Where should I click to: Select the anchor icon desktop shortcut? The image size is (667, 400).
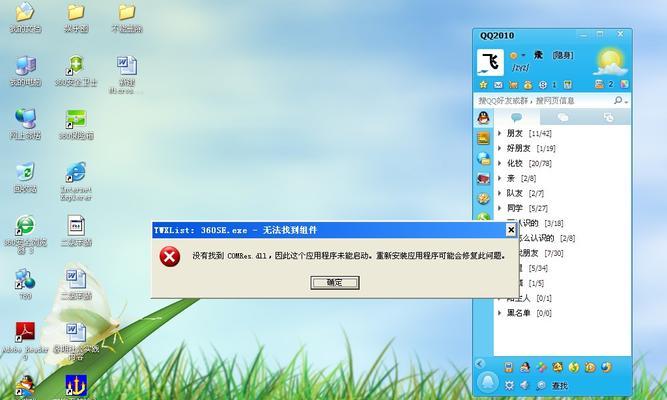tap(76, 386)
